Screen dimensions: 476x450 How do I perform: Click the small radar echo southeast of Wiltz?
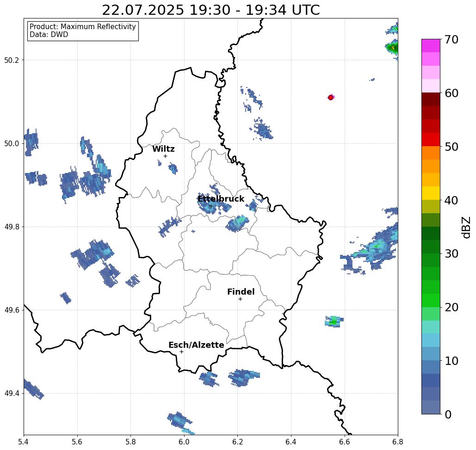pyautogui.click(x=173, y=168)
